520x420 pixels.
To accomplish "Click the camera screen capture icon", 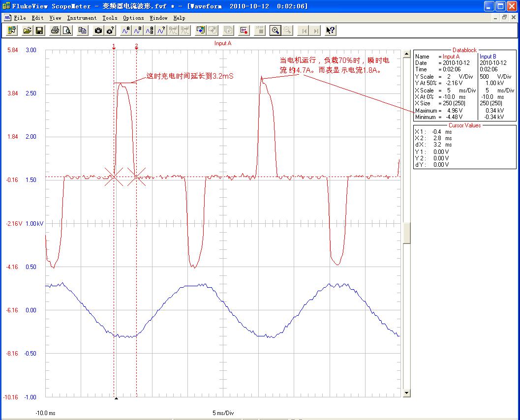I will [x=98, y=30].
